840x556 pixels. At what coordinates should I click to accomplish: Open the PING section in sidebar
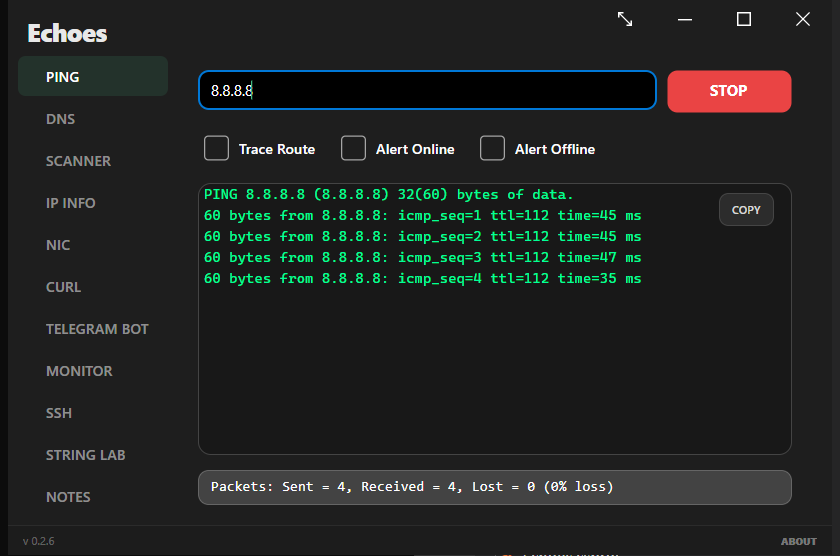click(x=93, y=77)
